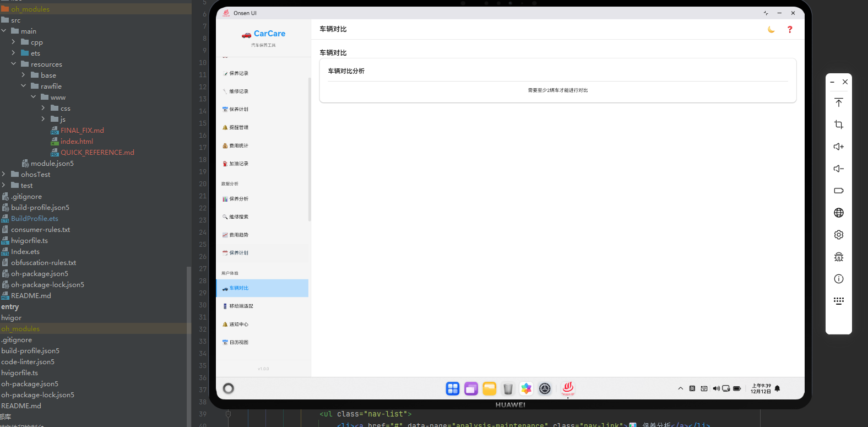
Task: Collapse the main folder in project tree
Action: (x=4, y=31)
